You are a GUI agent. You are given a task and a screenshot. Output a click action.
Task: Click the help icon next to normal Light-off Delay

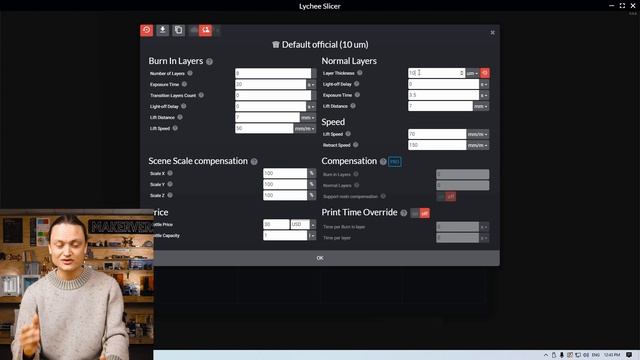tap(357, 84)
